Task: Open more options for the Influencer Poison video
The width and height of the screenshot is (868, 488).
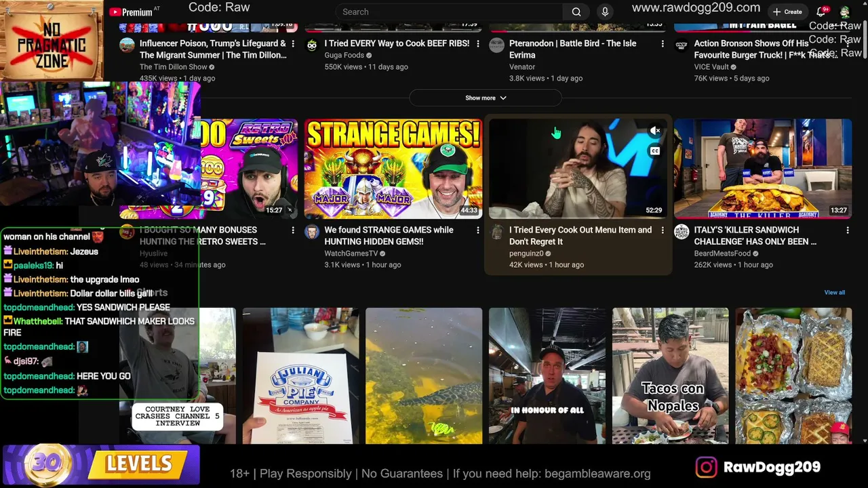Action: [x=293, y=43]
